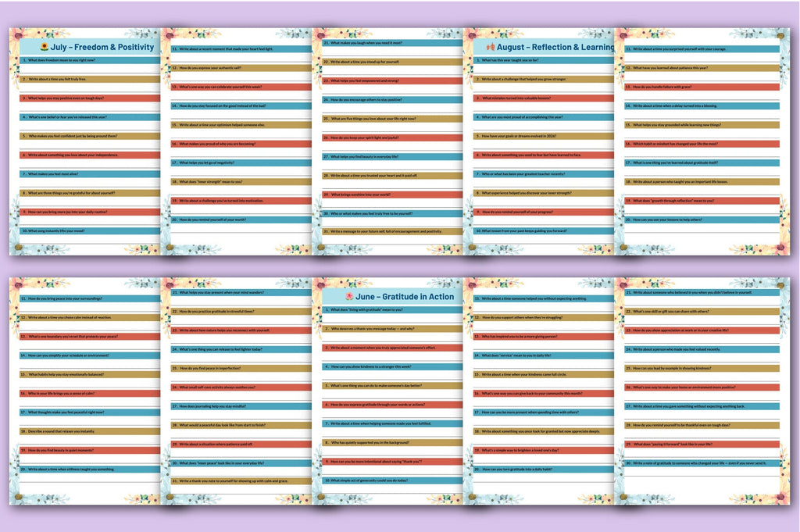Click the sunflower icon beside the July title
The height and width of the screenshot is (532, 800).
tap(45, 47)
